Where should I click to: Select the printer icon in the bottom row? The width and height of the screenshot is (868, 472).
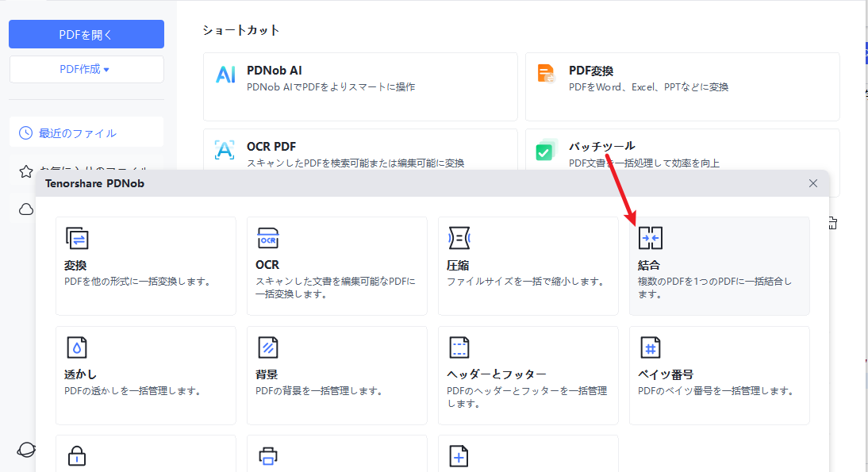point(268,456)
